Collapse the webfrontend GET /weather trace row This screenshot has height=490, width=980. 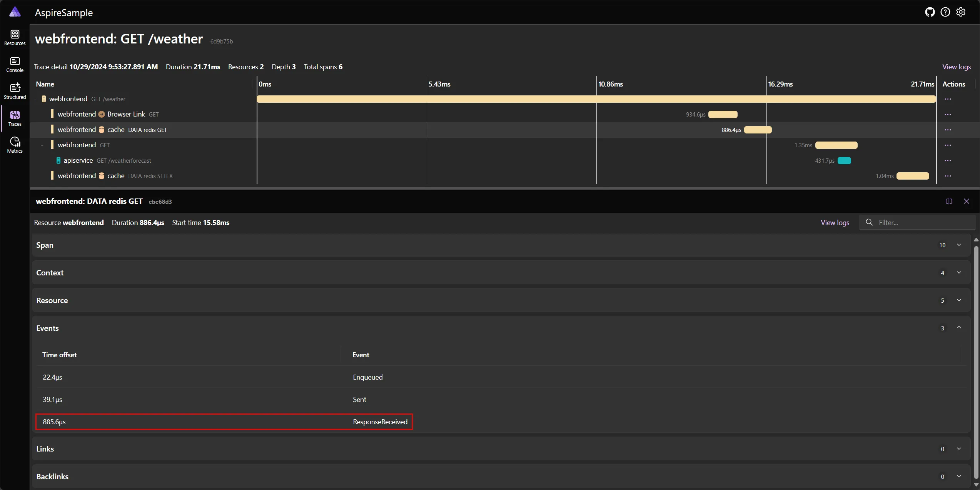pyautogui.click(x=35, y=99)
